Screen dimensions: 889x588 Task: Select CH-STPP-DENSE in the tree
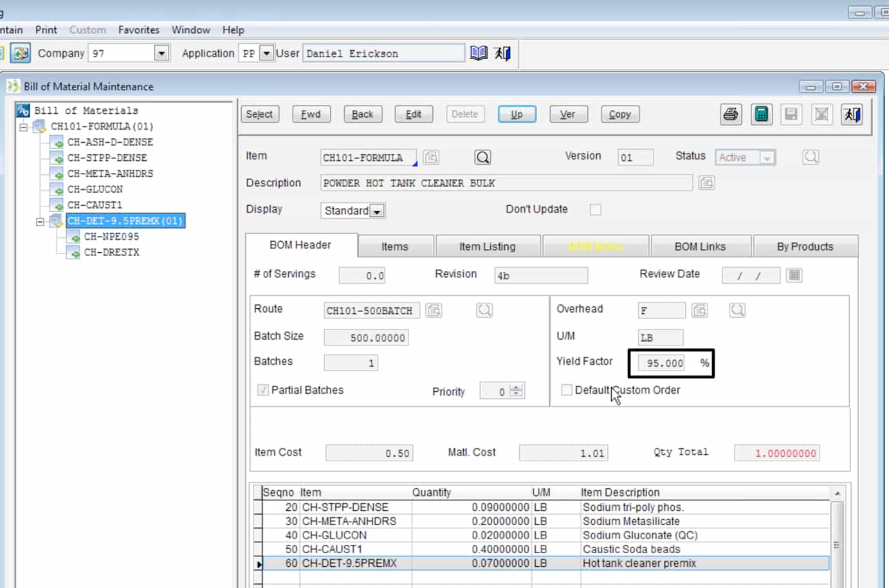pos(107,158)
